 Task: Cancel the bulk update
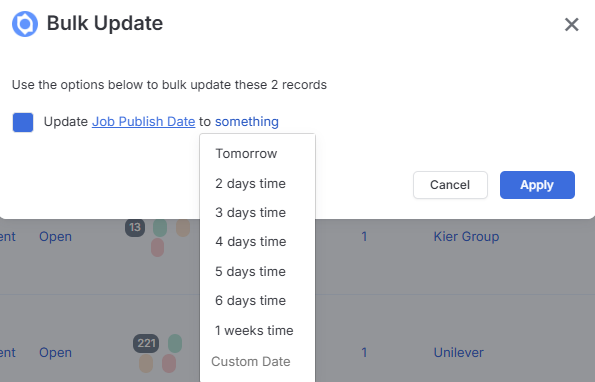(x=450, y=185)
